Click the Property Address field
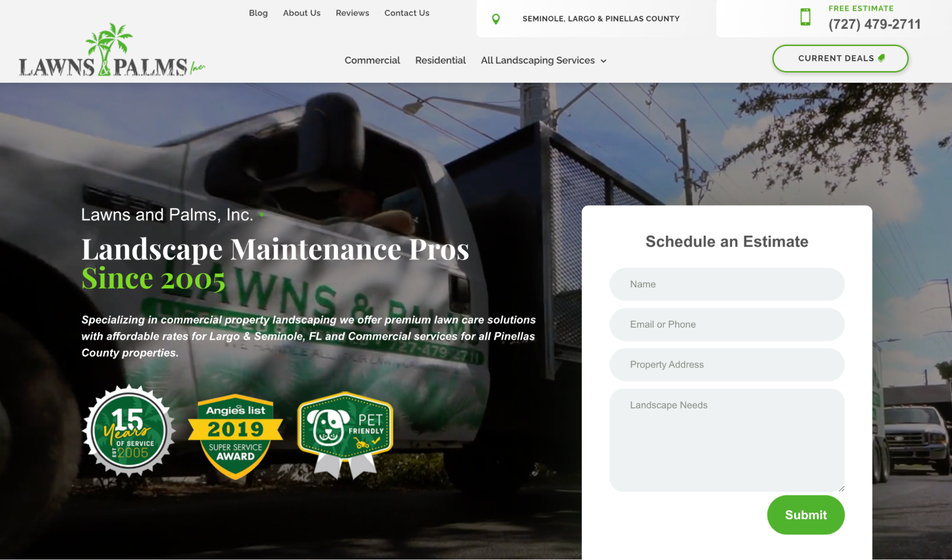The image size is (952, 560). pos(727,365)
